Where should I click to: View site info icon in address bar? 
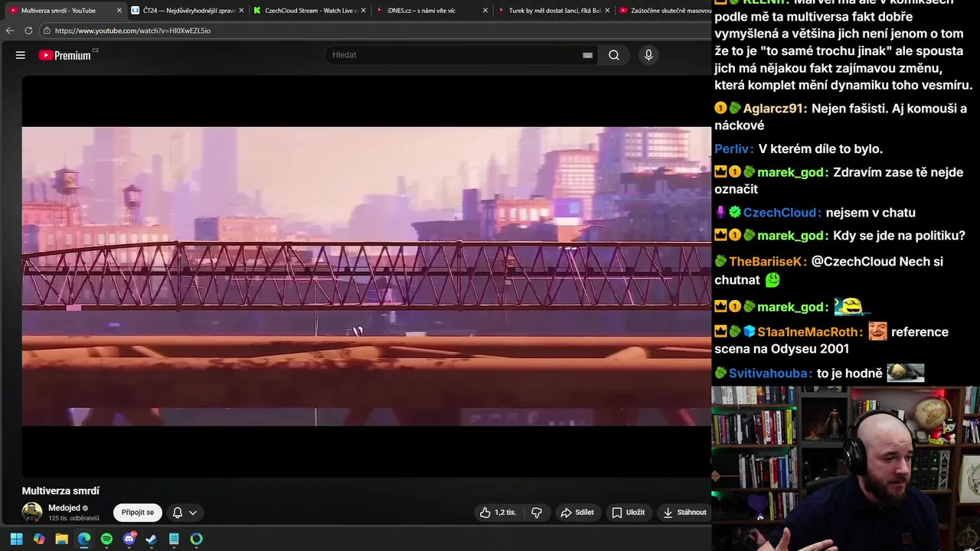pos(47,31)
